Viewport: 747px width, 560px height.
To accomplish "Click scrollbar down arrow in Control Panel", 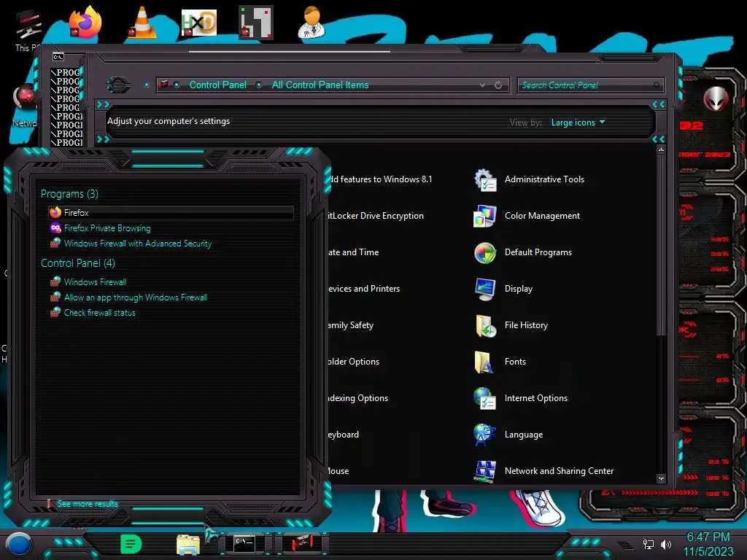I will pos(661,478).
